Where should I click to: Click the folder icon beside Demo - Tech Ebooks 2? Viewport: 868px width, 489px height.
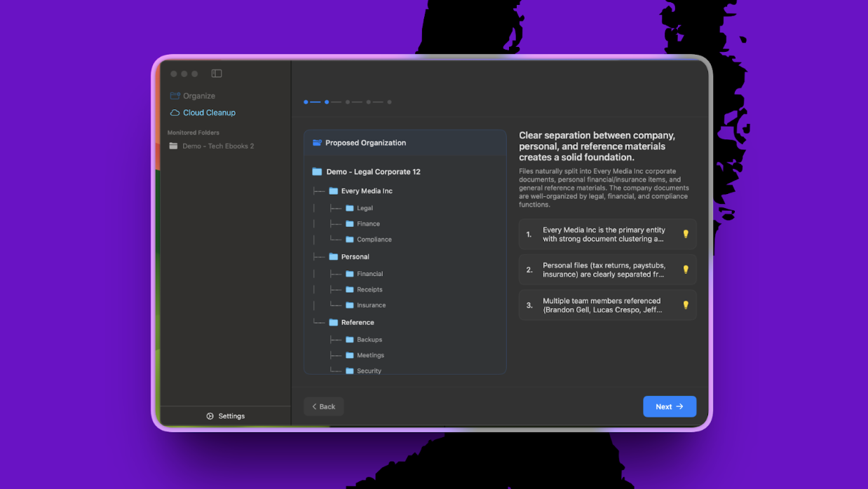(x=173, y=146)
